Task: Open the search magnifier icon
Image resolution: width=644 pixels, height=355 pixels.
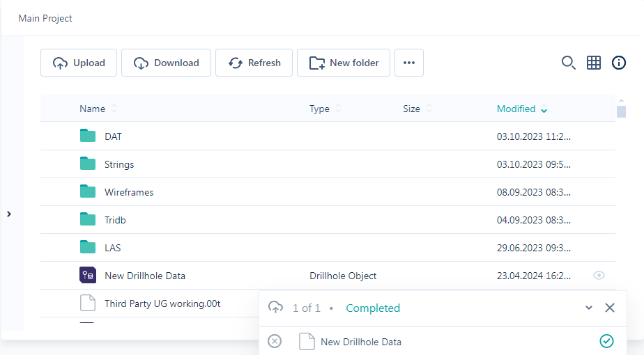Action: pyautogui.click(x=569, y=63)
